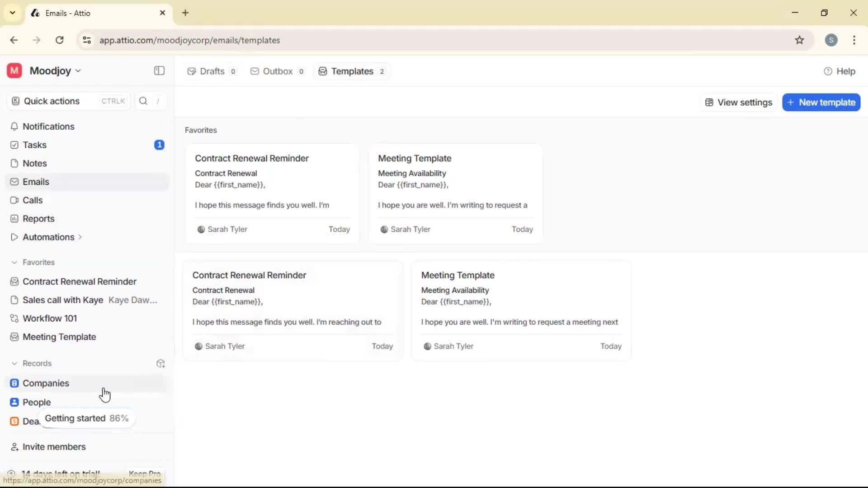Viewport: 868px width, 488px height.
Task: Open the Meeting Template card
Action: pos(455,193)
